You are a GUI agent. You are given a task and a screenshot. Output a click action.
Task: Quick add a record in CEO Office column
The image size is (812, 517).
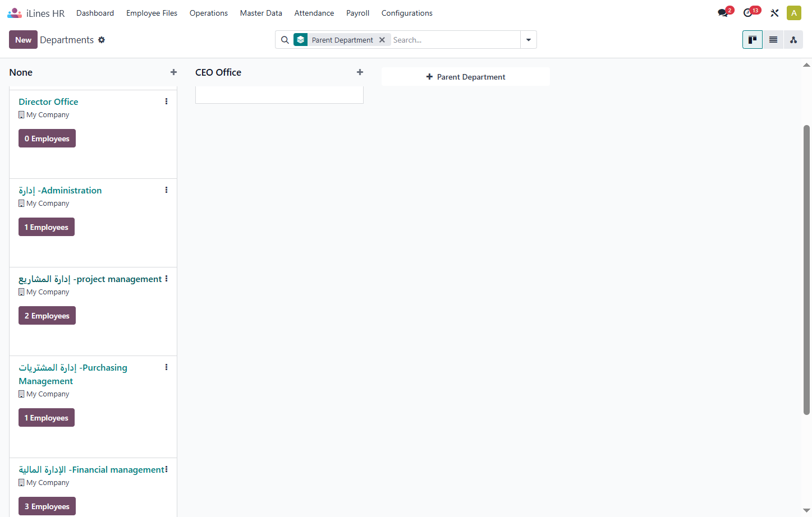point(360,72)
